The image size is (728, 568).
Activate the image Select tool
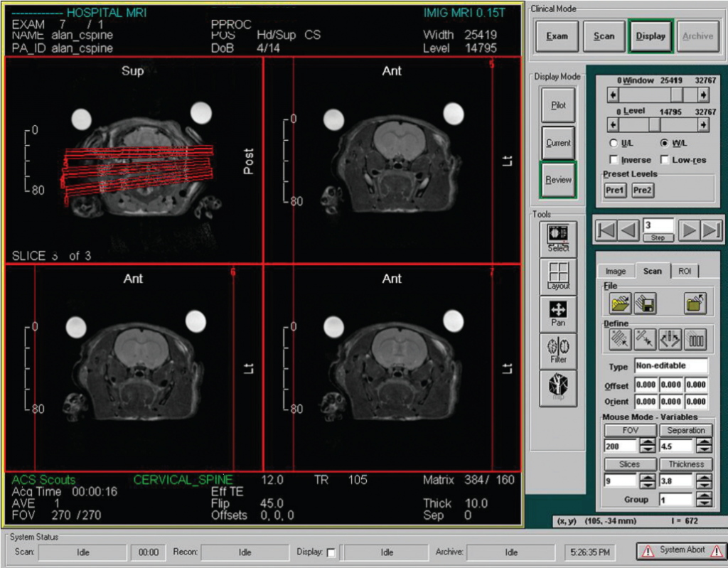559,237
